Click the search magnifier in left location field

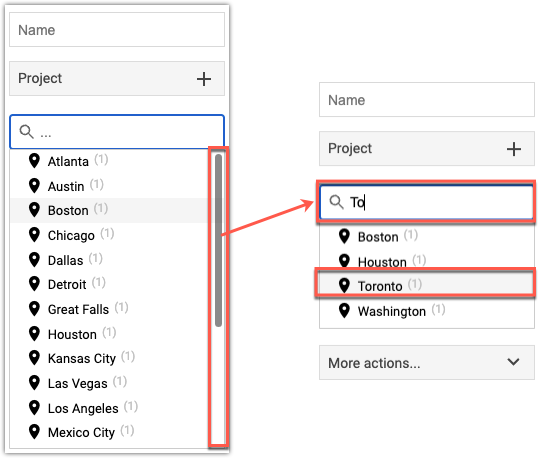pyautogui.click(x=26, y=132)
